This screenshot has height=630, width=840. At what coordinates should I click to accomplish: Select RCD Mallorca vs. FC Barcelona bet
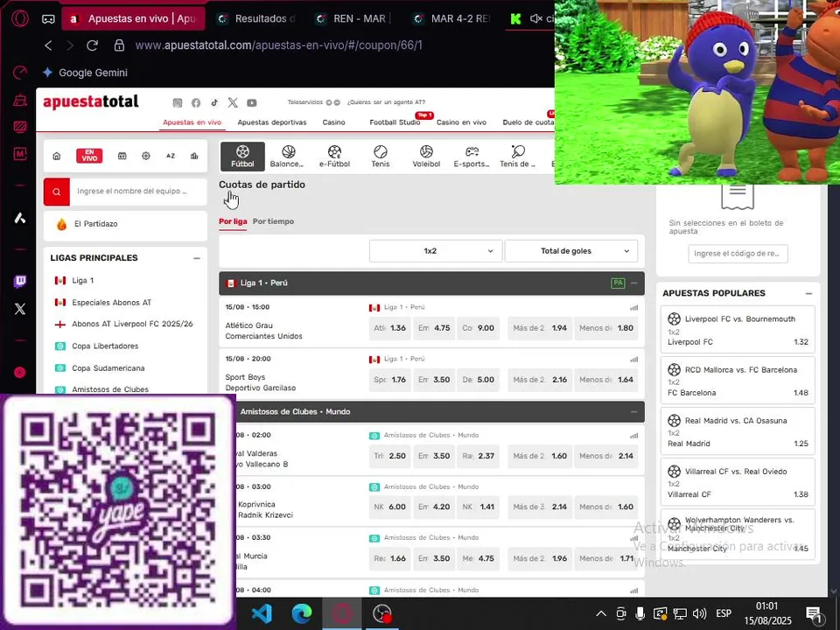pyautogui.click(x=738, y=381)
